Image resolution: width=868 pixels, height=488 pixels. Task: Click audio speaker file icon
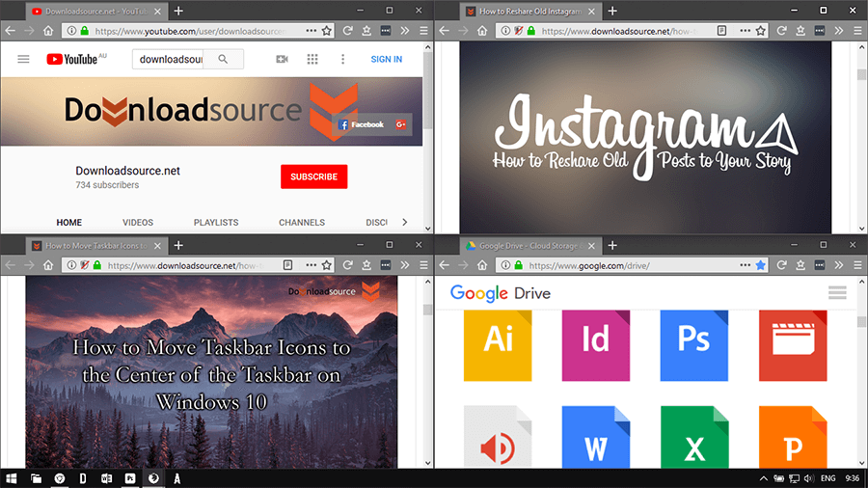498,437
